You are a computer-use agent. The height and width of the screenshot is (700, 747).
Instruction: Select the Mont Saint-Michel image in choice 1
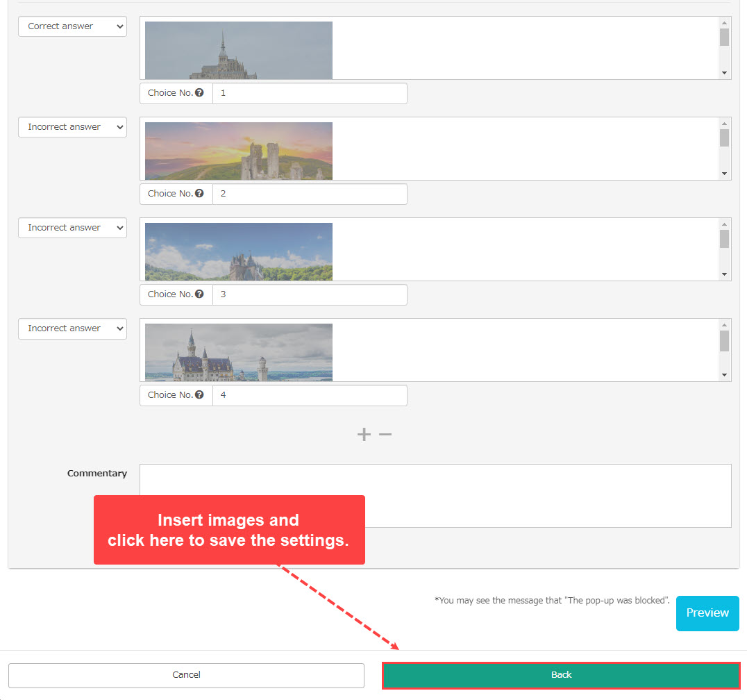[x=238, y=51]
